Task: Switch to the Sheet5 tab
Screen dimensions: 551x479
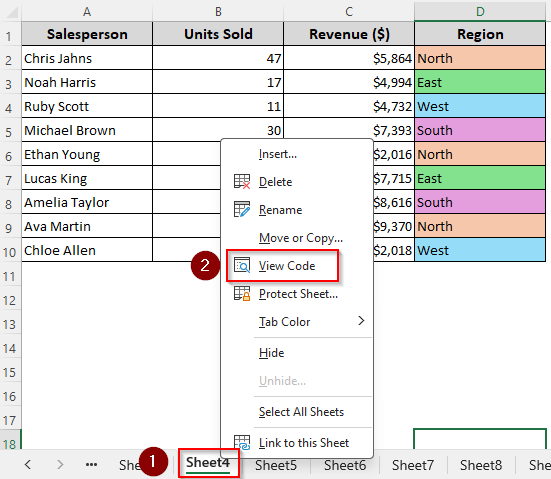Action: tap(276, 465)
